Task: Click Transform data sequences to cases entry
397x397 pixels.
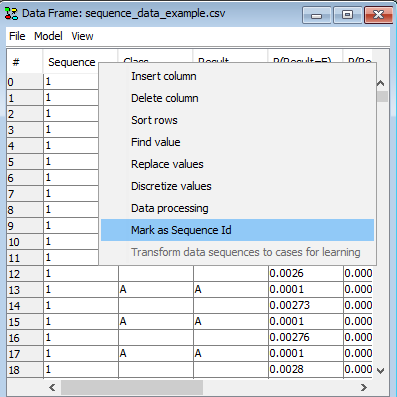Action: coord(237,252)
